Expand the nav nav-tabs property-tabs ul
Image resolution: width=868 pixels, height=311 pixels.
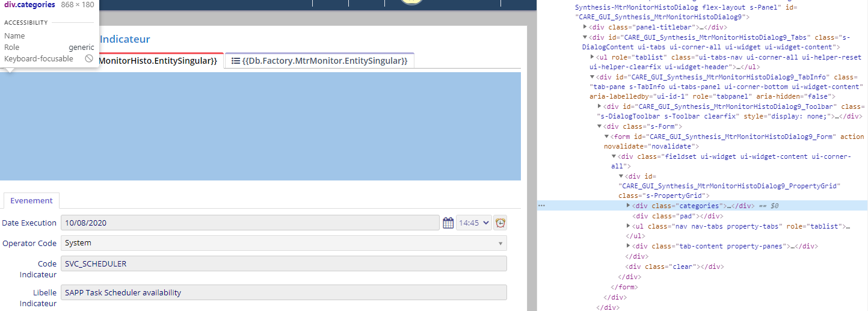(629, 226)
